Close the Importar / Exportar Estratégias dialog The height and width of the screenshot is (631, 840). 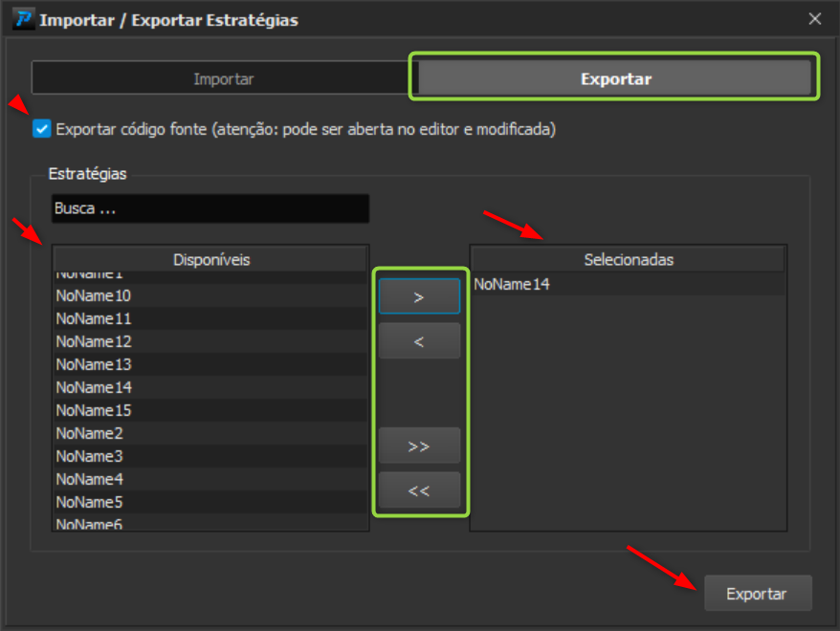(814, 18)
